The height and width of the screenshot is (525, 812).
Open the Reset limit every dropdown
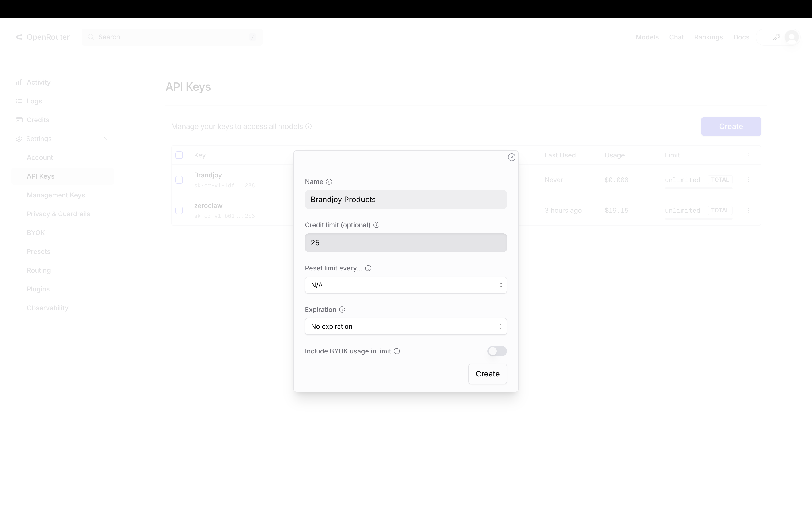pyautogui.click(x=405, y=285)
